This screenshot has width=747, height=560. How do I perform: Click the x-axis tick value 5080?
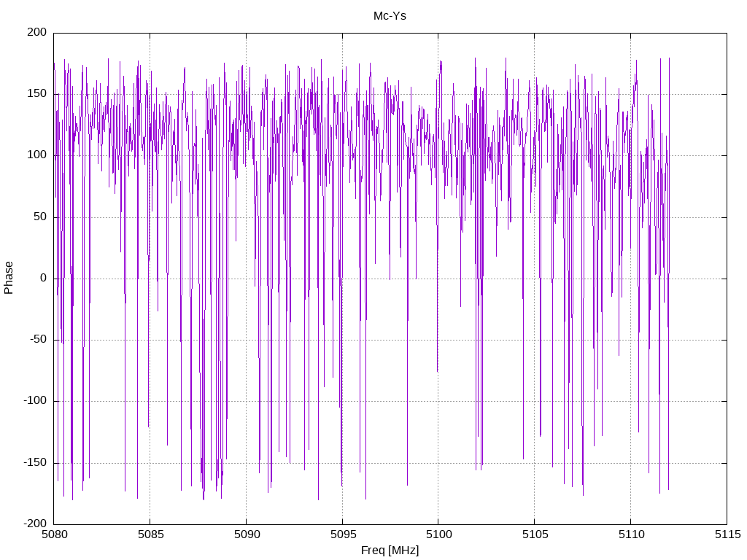pyautogui.click(x=54, y=534)
